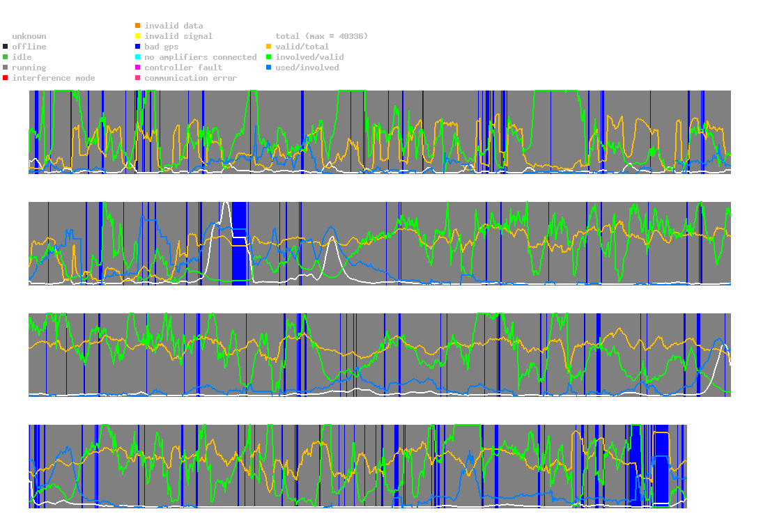Screen dimensions: 763x532
Task: Click the orange valid/total legend swatch
Action: tap(268, 47)
